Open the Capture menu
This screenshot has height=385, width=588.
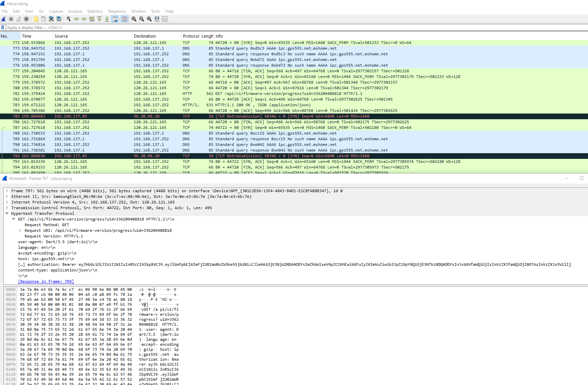click(56, 11)
